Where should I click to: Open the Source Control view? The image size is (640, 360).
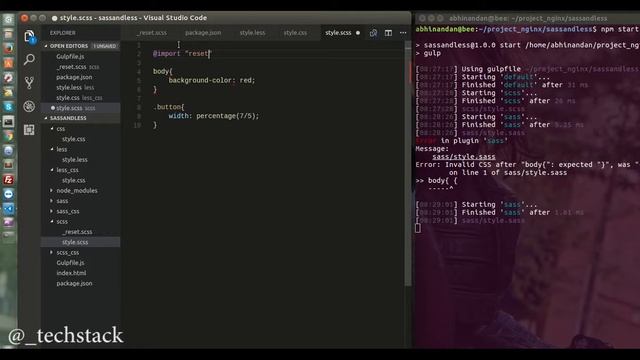tap(29, 83)
